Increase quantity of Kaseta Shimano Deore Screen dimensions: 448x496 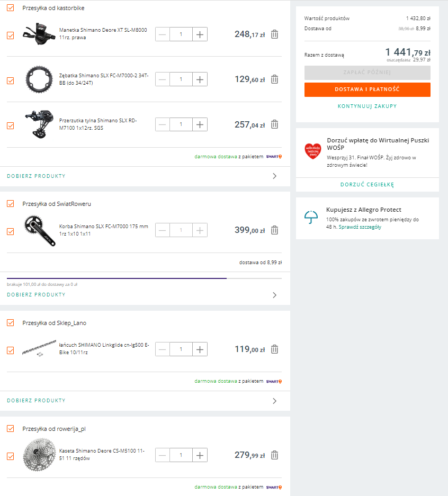pyautogui.click(x=200, y=455)
